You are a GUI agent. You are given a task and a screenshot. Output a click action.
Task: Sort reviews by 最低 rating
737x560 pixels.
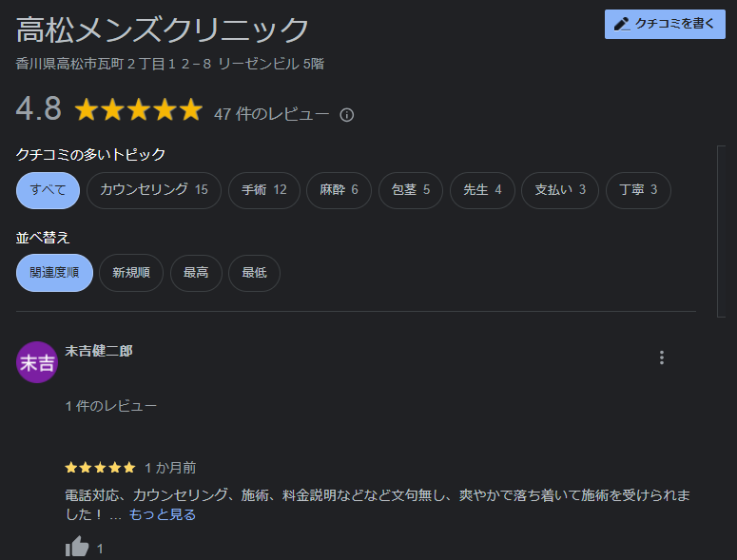click(x=254, y=273)
